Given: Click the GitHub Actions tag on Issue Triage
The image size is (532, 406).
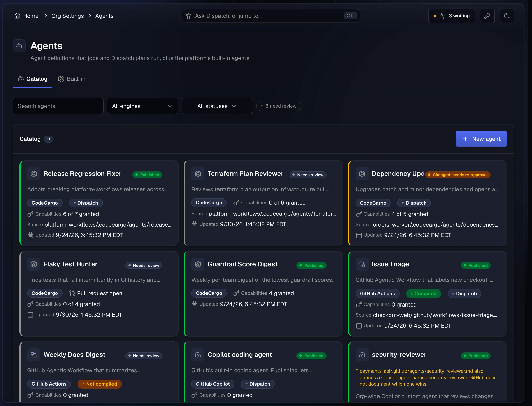Looking at the screenshot, I should [377, 294].
